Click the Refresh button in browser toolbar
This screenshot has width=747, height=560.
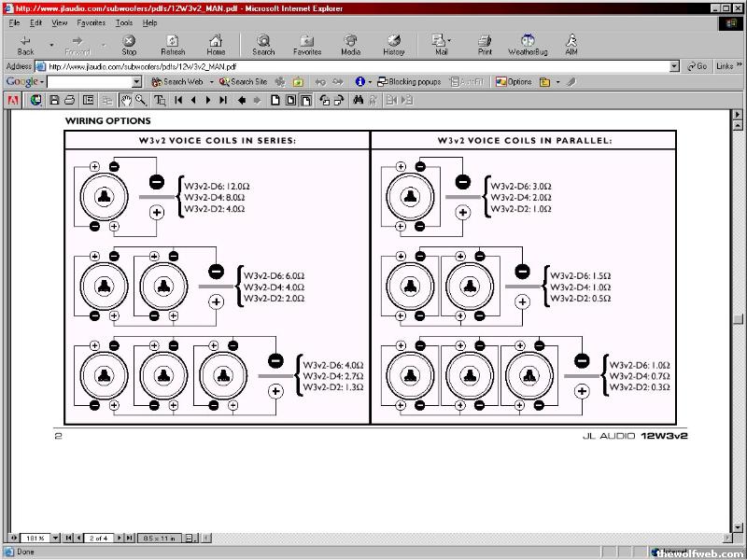pyautogui.click(x=173, y=45)
